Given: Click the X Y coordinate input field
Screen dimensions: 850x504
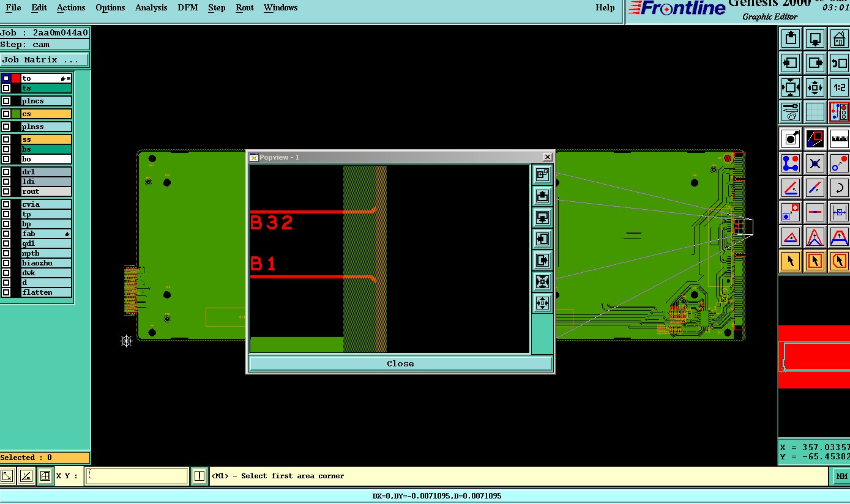Looking at the screenshot, I should 136,476.
